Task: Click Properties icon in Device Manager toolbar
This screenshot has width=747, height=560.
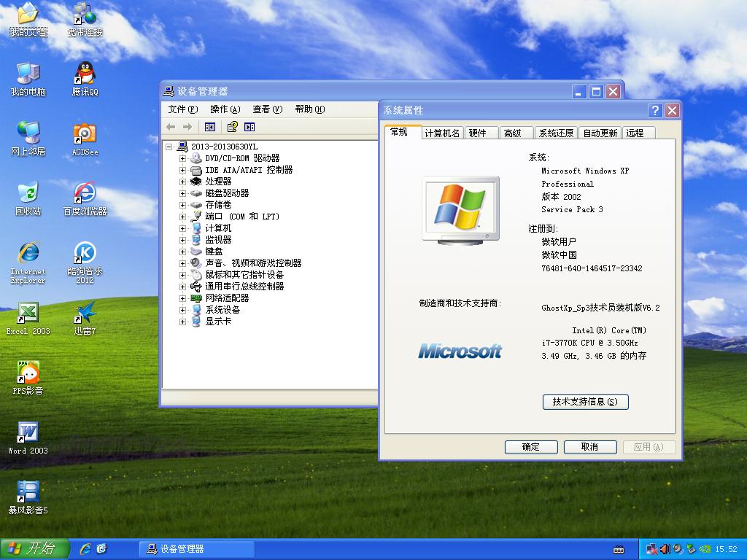Action: point(232,127)
